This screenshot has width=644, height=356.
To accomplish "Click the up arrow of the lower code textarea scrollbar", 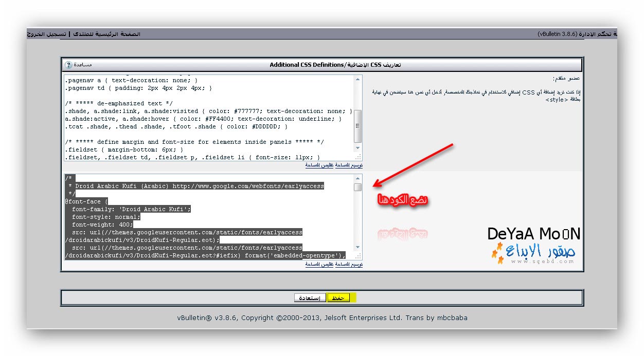I will tap(357, 178).
